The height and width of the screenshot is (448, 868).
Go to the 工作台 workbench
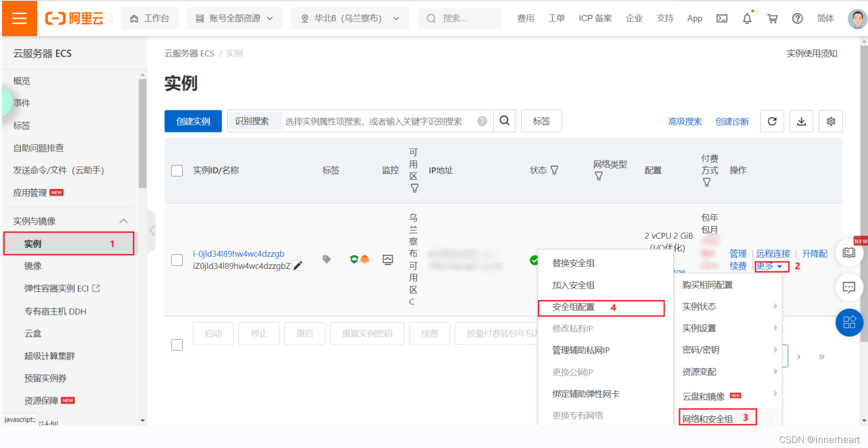tap(150, 19)
